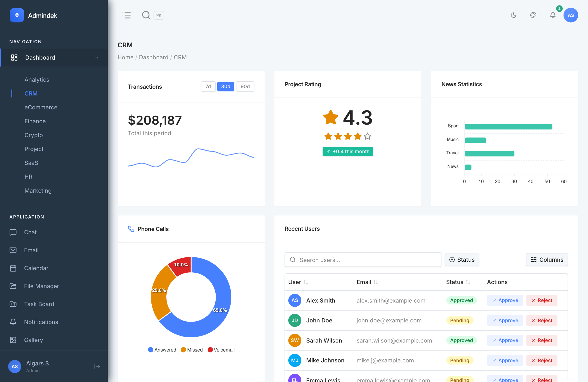Click the Admindek logo icon

(x=17, y=15)
